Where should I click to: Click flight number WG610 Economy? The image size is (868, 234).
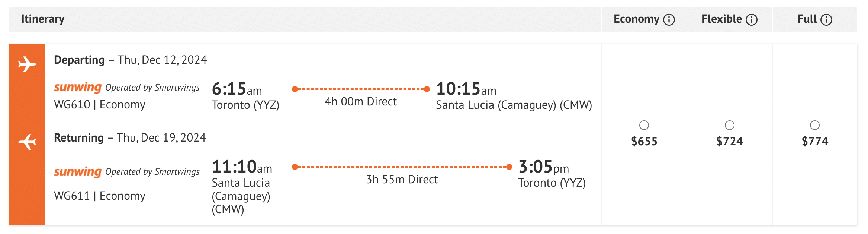pos(100,105)
